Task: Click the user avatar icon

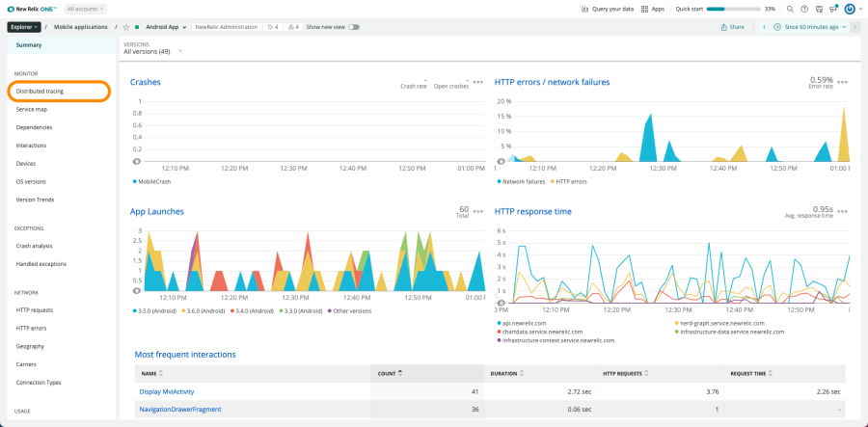Action: coord(850,9)
